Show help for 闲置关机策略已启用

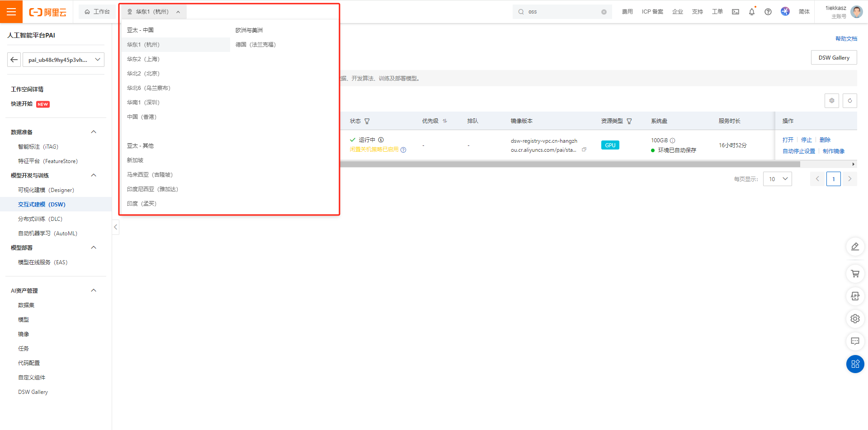click(403, 150)
